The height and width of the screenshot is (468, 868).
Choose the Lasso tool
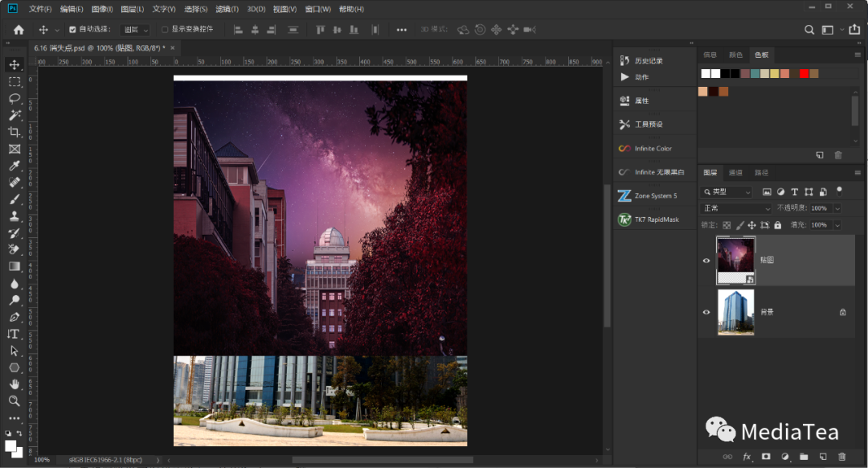(14, 99)
